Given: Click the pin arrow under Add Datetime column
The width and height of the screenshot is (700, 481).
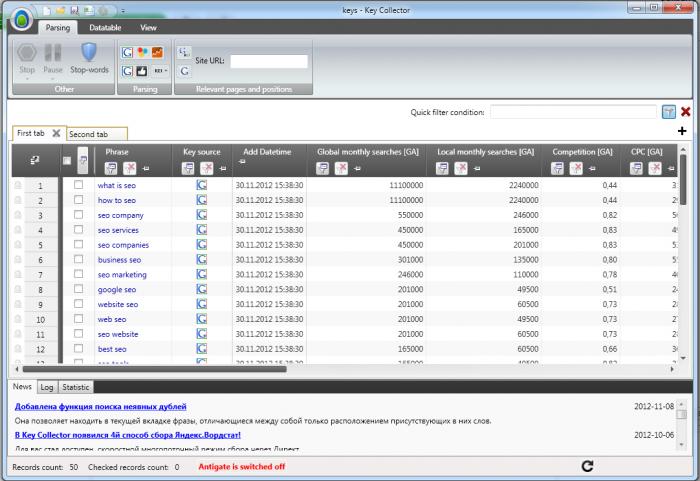Looking at the screenshot, I should (x=242, y=161).
